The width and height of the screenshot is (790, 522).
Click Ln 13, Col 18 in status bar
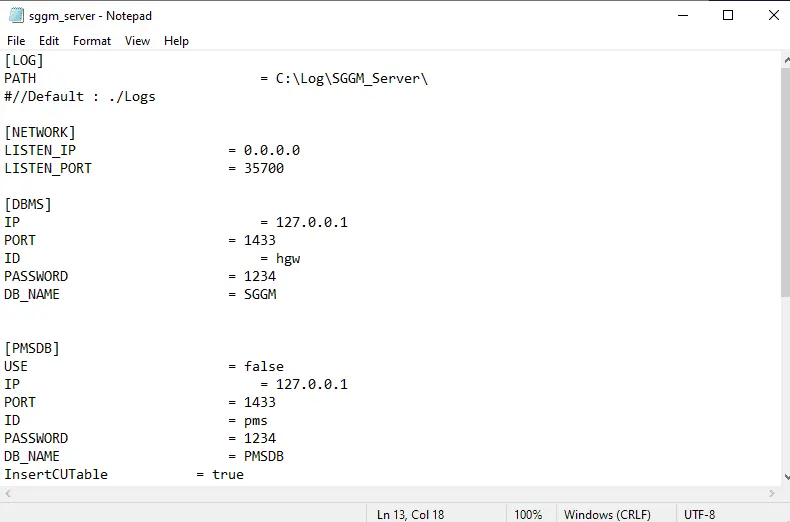[411, 514]
